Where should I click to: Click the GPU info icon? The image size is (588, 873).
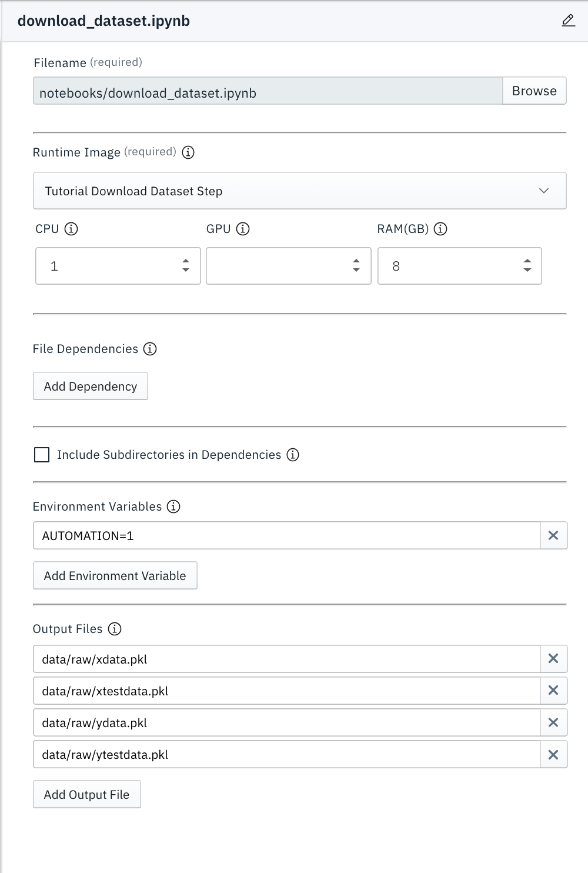tap(243, 229)
